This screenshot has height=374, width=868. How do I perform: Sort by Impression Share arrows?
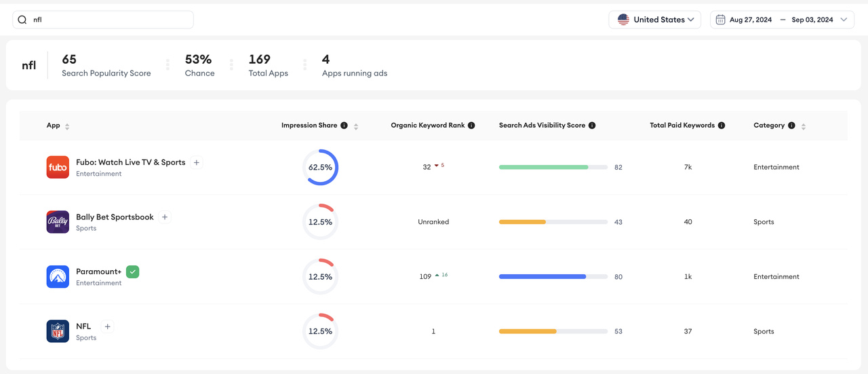356,126
